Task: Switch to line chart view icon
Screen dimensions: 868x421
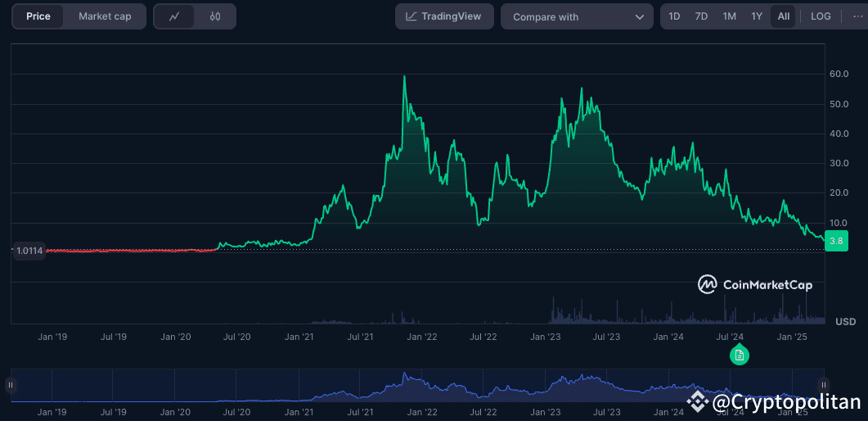Action: pyautogui.click(x=174, y=16)
